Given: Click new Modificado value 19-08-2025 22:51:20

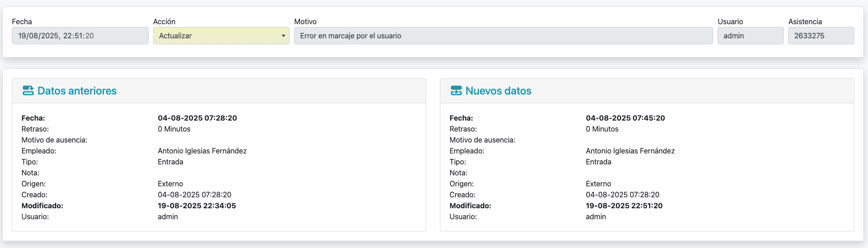Looking at the screenshot, I should point(624,206).
